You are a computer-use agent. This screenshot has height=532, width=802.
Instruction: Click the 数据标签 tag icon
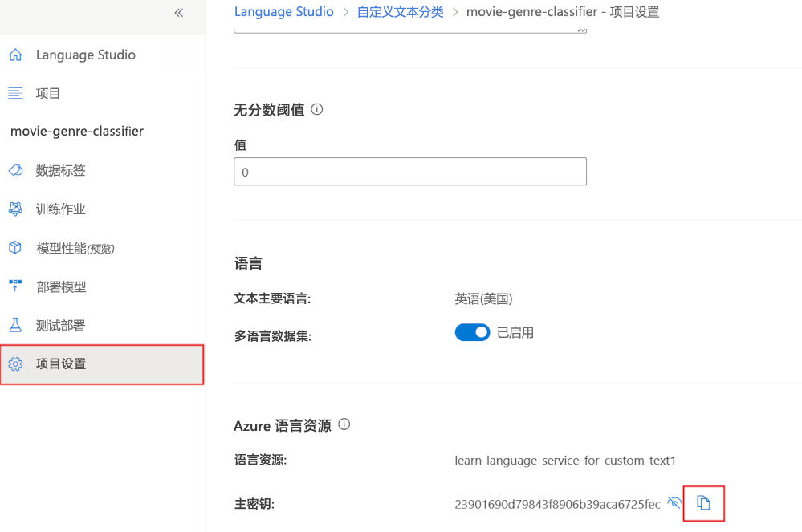coord(15,170)
